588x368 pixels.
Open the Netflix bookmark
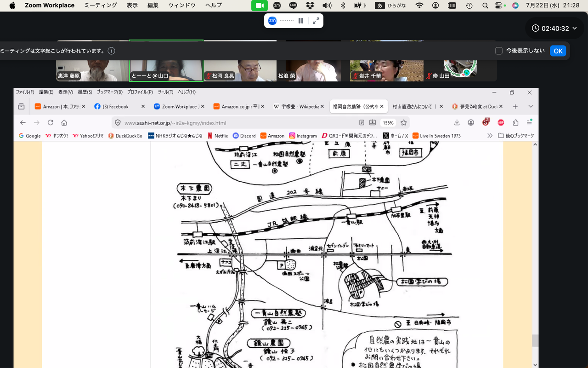tap(217, 136)
